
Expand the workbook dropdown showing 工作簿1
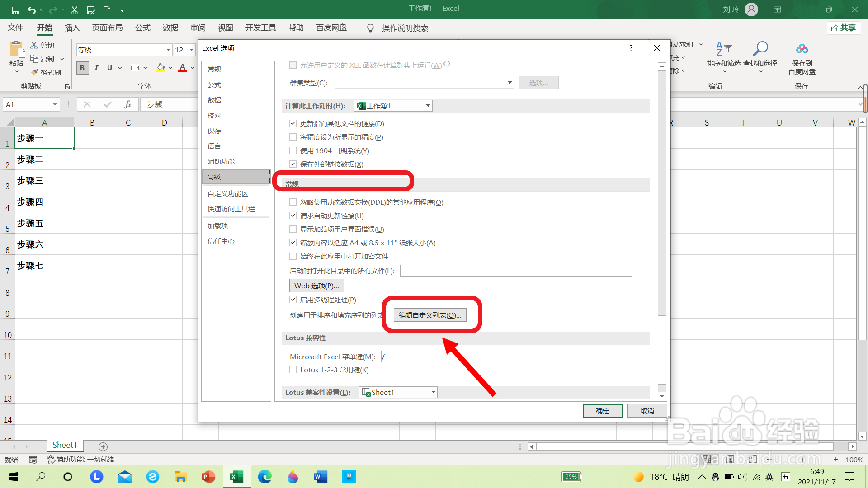click(x=428, y=106)
